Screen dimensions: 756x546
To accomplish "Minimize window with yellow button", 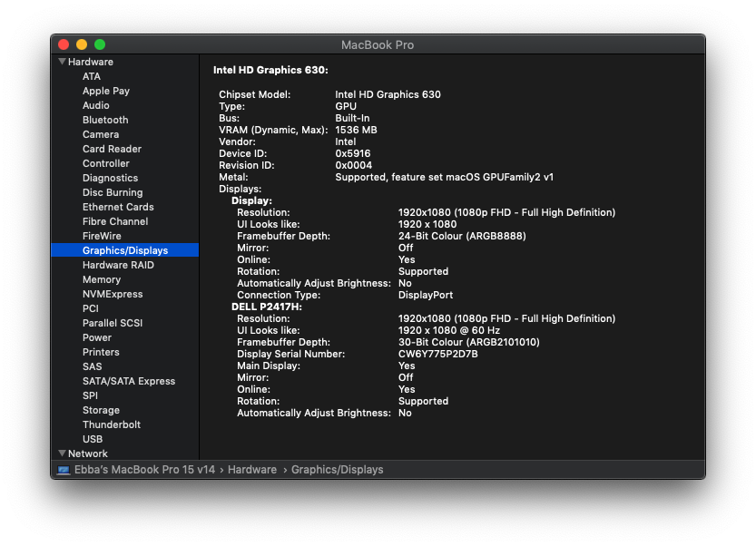I will [82, 44].
